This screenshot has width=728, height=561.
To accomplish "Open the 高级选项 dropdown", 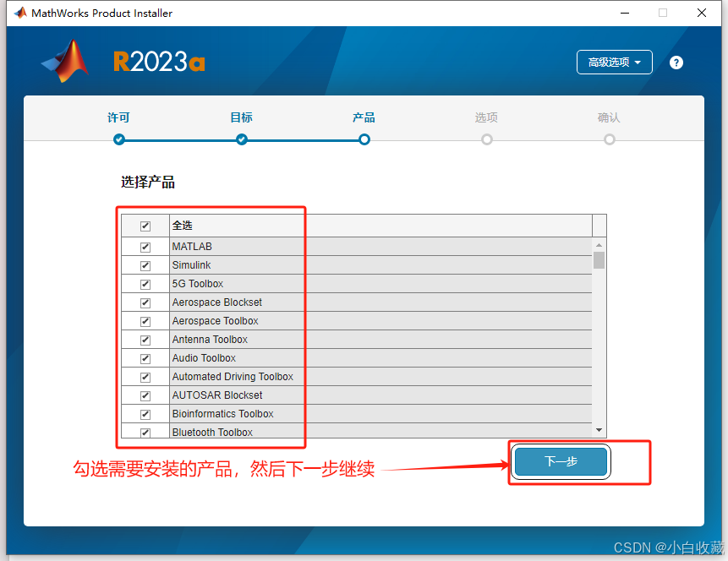I will point(614,63).
